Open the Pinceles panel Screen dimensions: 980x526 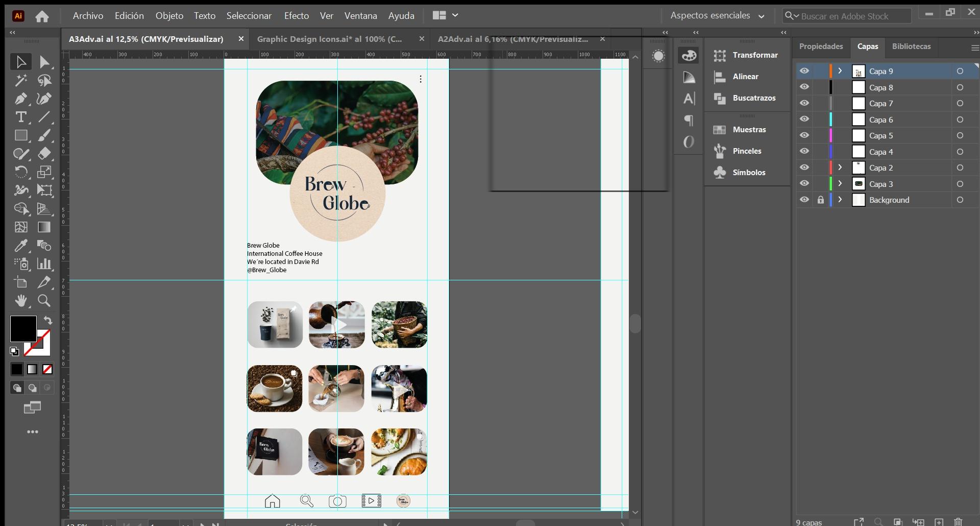[738, 151]
